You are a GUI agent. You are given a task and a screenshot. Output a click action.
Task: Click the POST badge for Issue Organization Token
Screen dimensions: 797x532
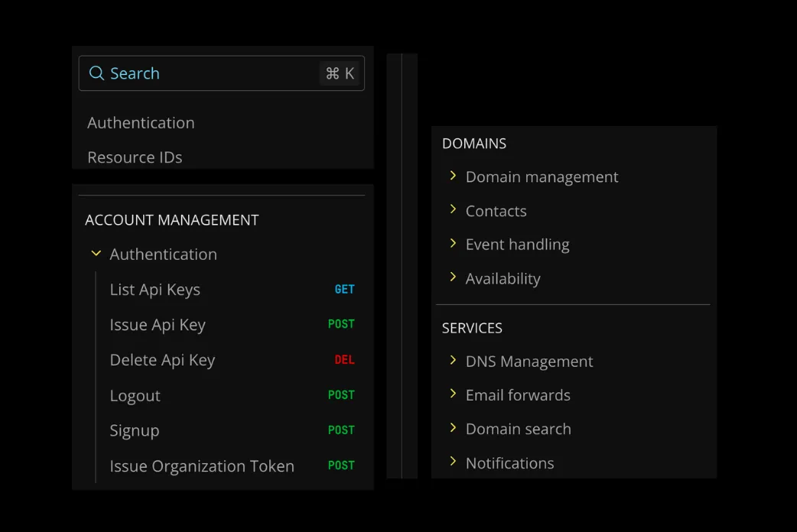click(x=341, y=465)
